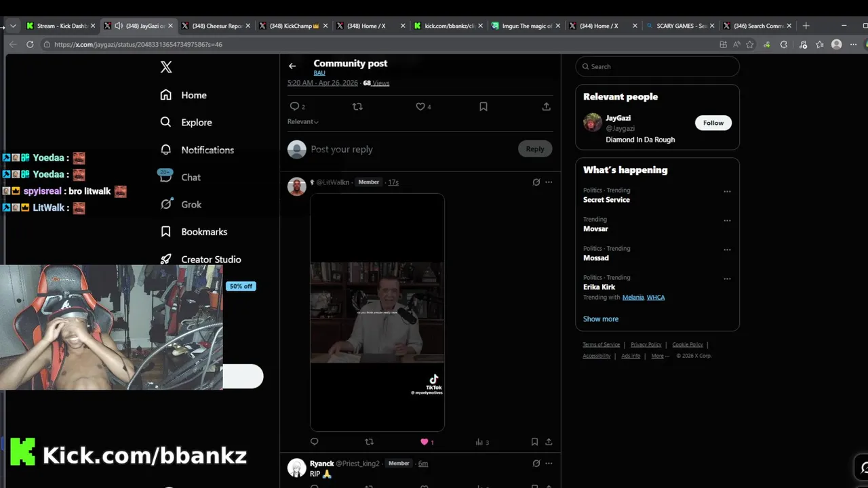Switch to the SCARY GAMES search tab
Viewport: 868px width, 488px height.
[680, 26]
